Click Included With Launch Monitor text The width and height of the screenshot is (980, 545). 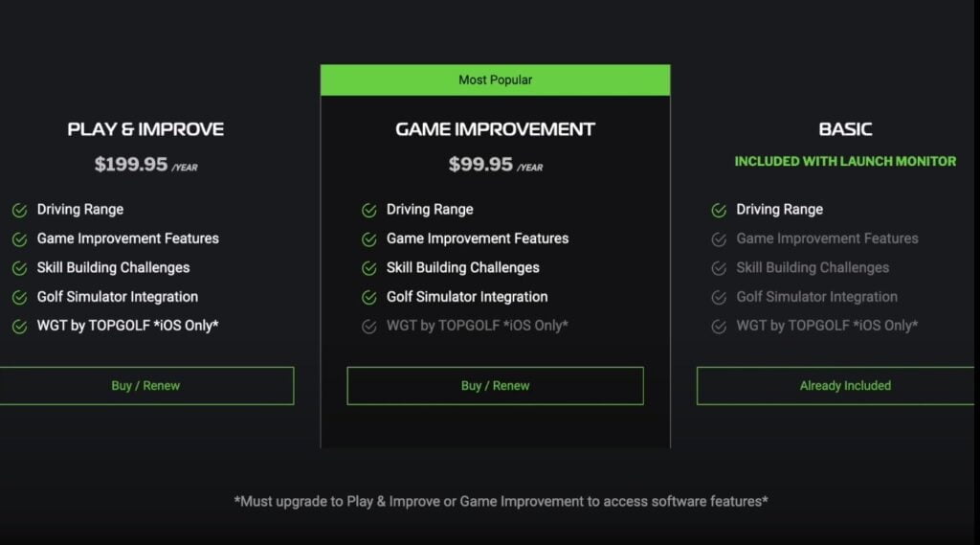tap(845, 162)
